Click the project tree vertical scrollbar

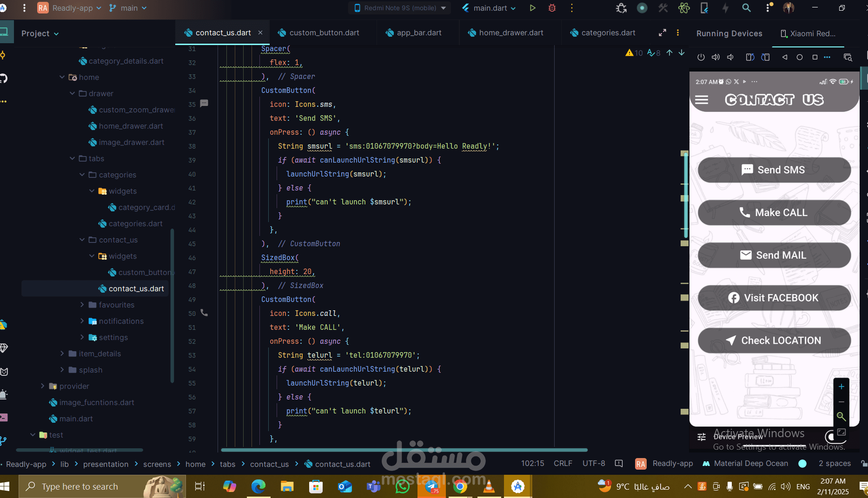pos(172,307)
